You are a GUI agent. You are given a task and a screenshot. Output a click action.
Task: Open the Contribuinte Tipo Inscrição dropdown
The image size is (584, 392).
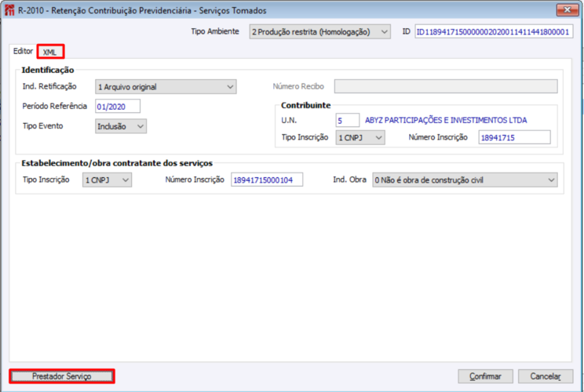(x=360, y=138)
